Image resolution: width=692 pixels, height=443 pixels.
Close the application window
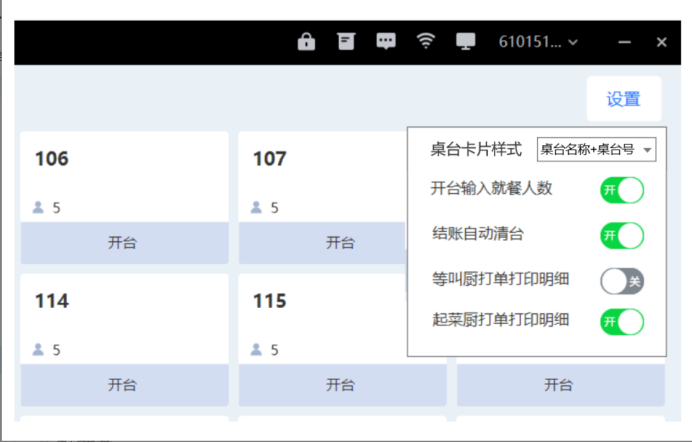tap(661, 42)
